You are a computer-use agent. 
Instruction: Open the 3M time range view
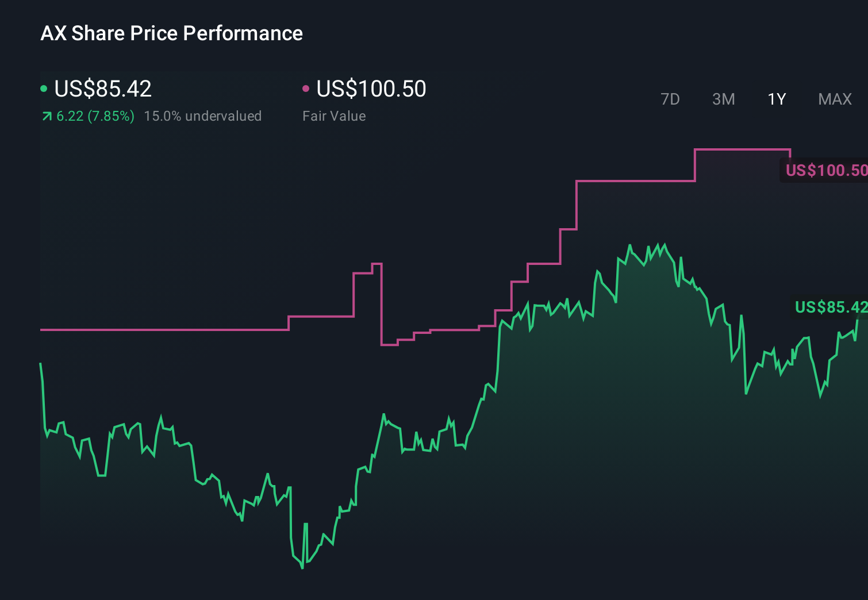tap(723, 99)
